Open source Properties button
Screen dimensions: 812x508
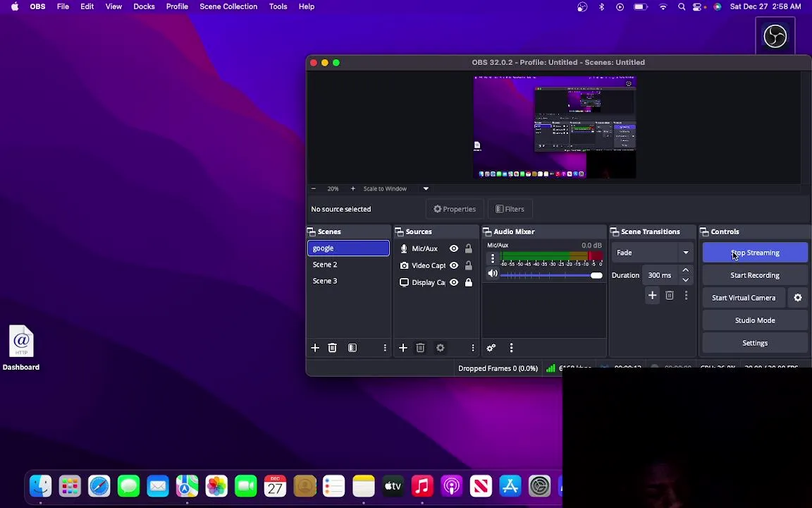[x=455, y=209]
